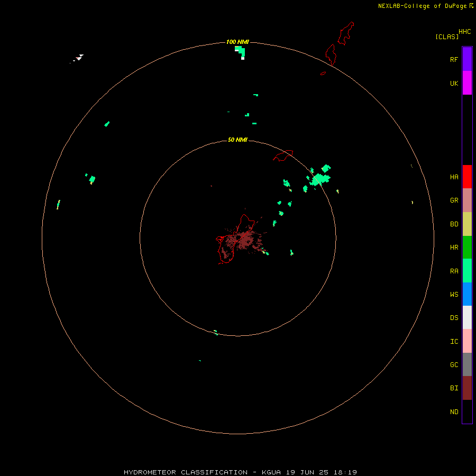Viewport: 476px width, 476px height.
Task: Click the HR legend label
Action: [x=454, y=248]
